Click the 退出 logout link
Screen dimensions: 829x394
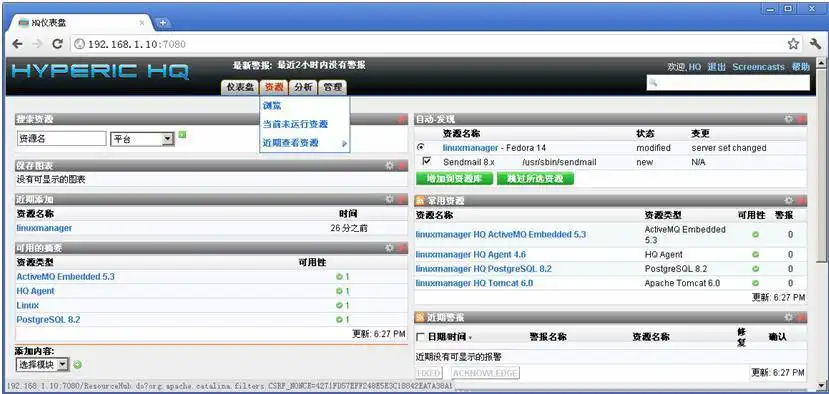pyautogui.click(x=716, y=67)
